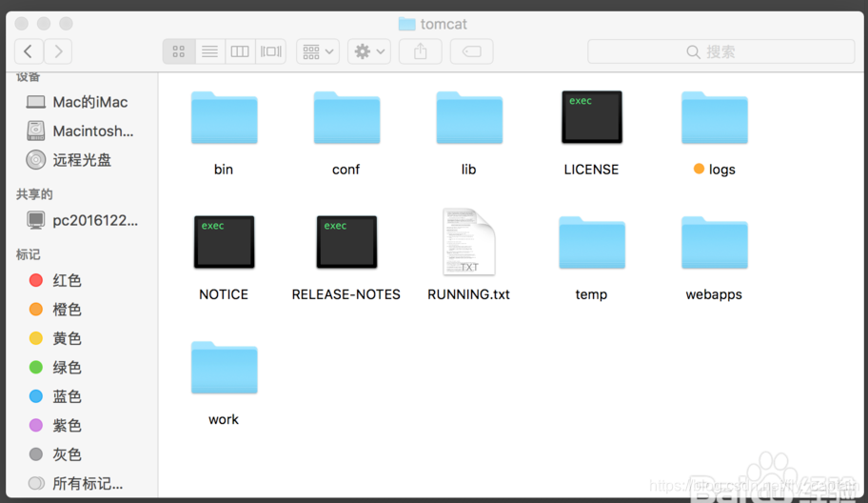Open 远程光盘 in the sidebar
The height and width of the screenshot is (503, 868).
pos(69,160)
